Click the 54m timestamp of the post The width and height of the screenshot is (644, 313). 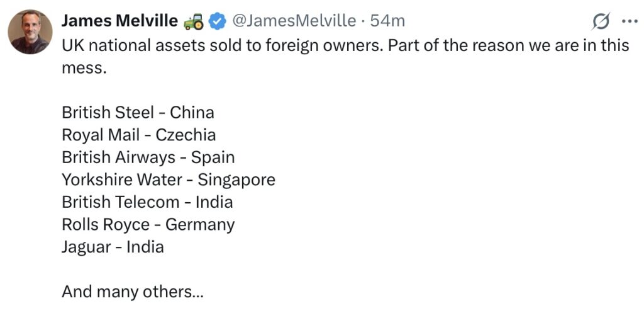[x=387, y=21]
